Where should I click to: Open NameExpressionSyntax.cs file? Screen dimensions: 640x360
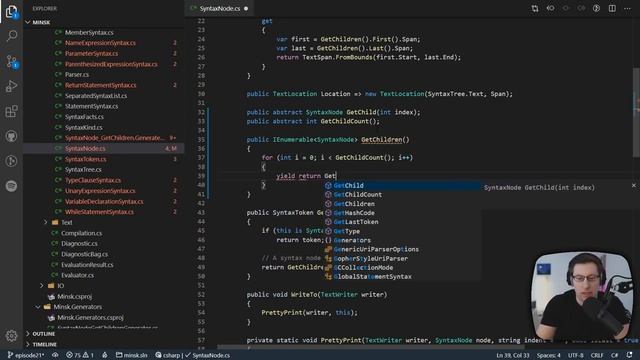coord(100,43)
